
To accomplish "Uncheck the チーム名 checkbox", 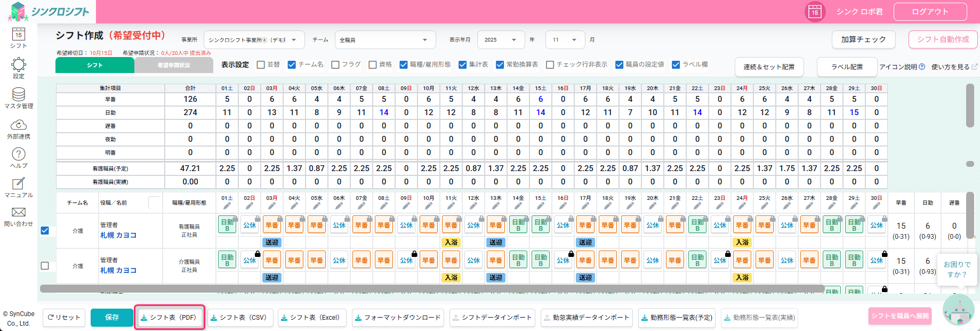I will click(292, 64).
